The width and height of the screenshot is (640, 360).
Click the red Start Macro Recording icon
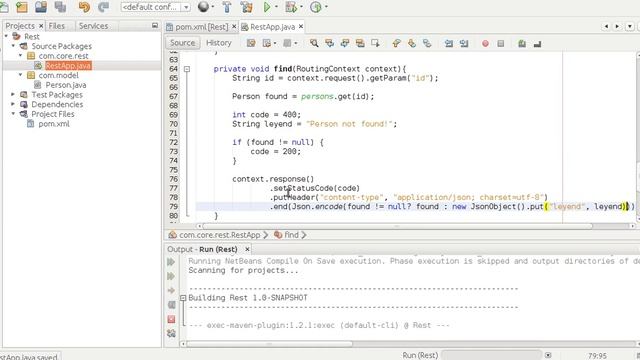pyautogui.click(x=485, y=43)
